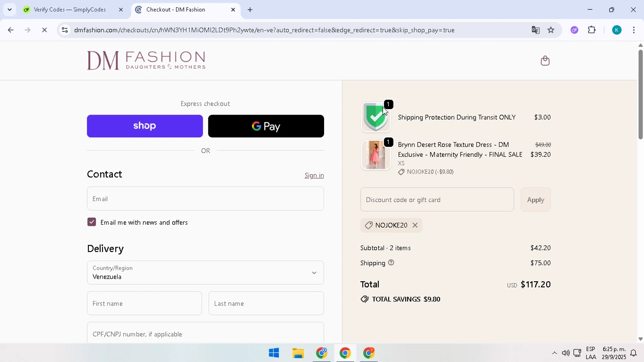Click the Email input field
This screenshot has height=362, width=644.
206,199
